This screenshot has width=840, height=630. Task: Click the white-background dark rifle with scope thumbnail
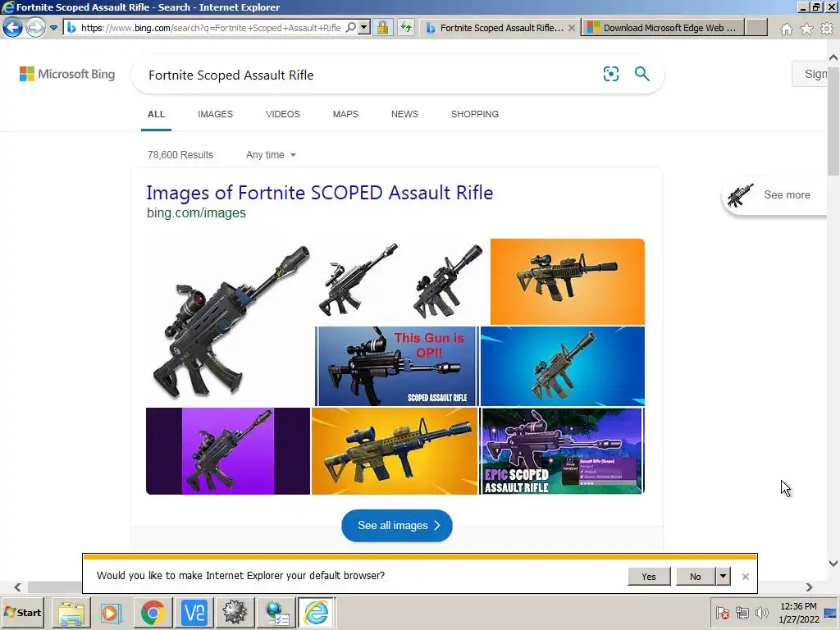click(x=447, y=281)
